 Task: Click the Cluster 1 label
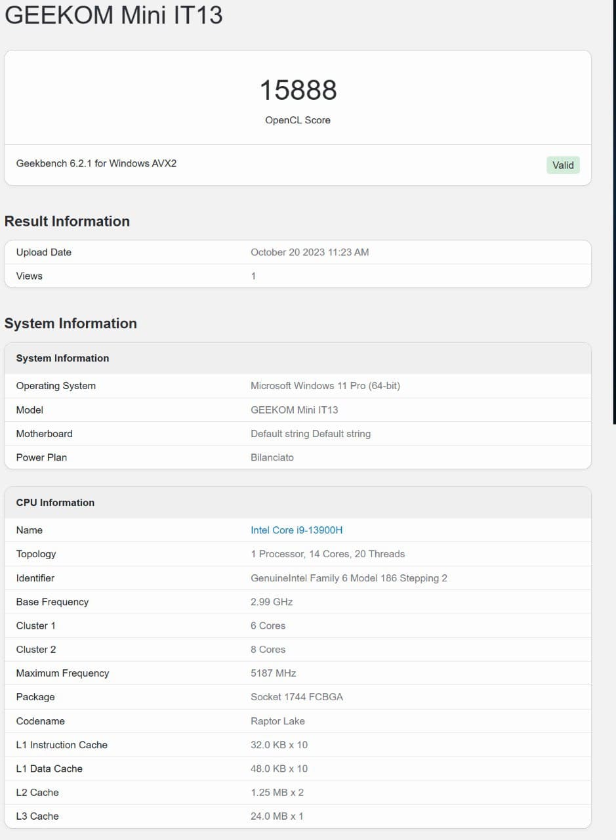point(36,625)
